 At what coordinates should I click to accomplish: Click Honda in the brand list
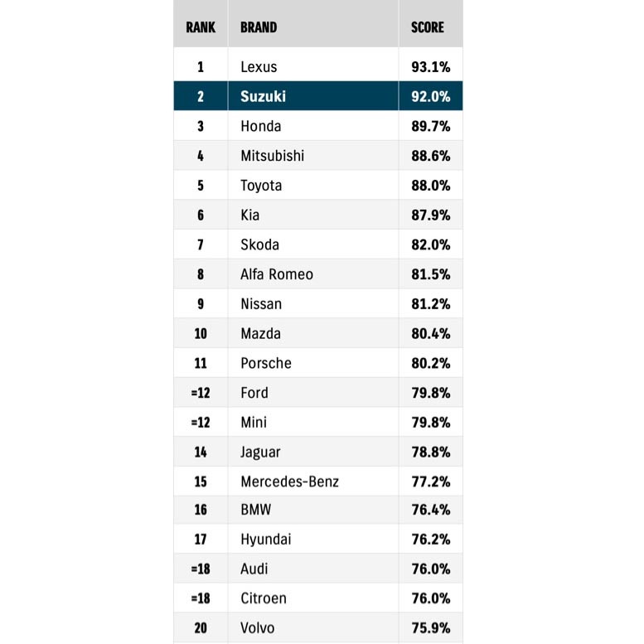[x=260, y=126]
